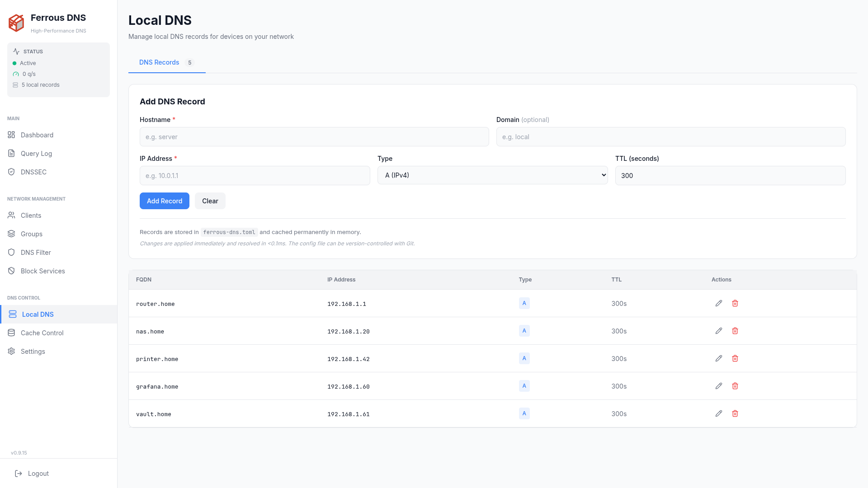Delete the router.home record

click(x=735, y=303)
